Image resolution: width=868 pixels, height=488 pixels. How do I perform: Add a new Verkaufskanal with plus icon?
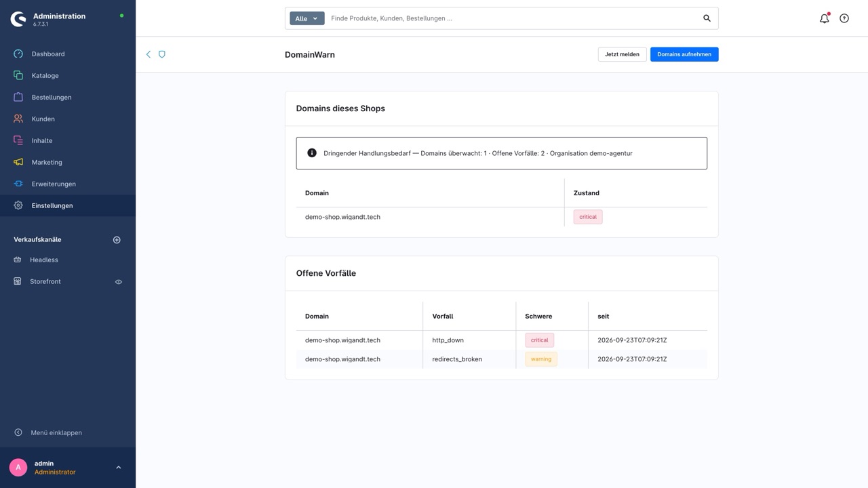coord(117,240)
